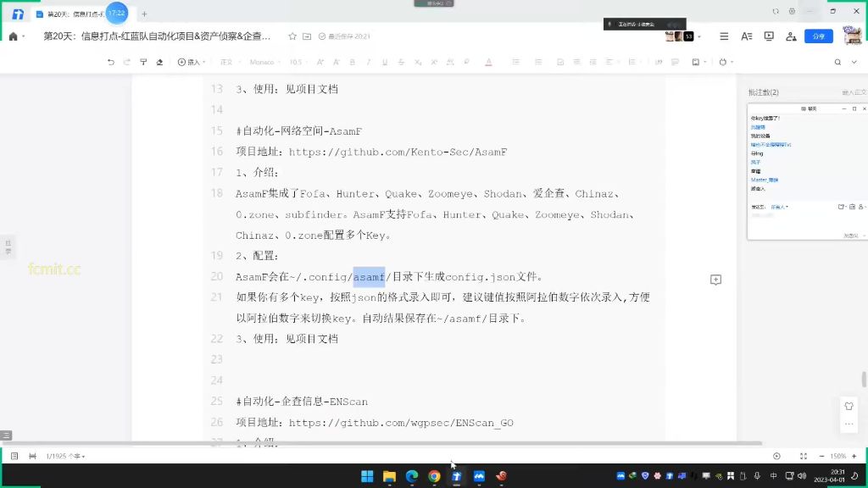The height and width of the screenshot is (488, 868).
Task: Click the vertical scrollbar thumb
Action: pyautogui.click(x=864, y=380)
